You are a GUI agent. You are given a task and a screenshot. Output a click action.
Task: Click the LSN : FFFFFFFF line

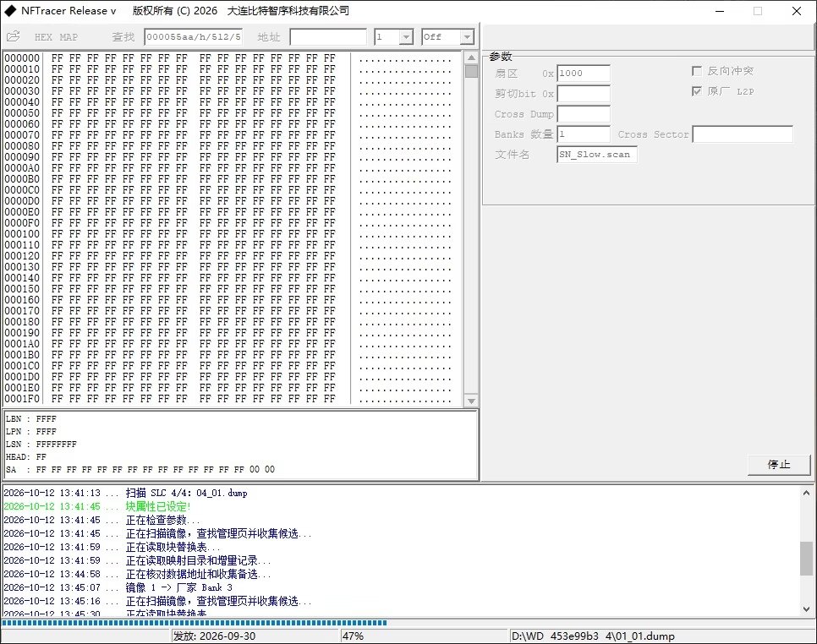[x=41, y=444]
